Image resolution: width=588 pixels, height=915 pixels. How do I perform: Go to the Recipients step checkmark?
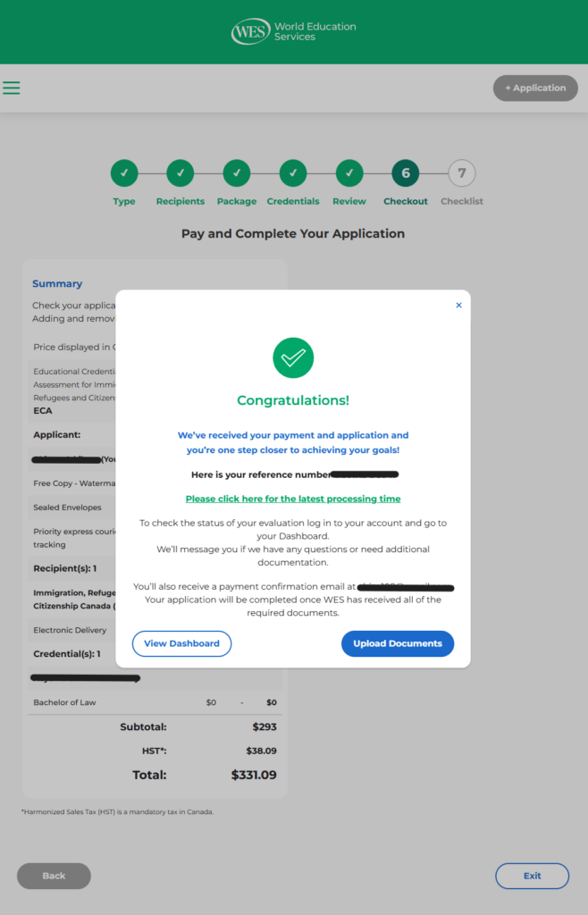click(181, 173)
